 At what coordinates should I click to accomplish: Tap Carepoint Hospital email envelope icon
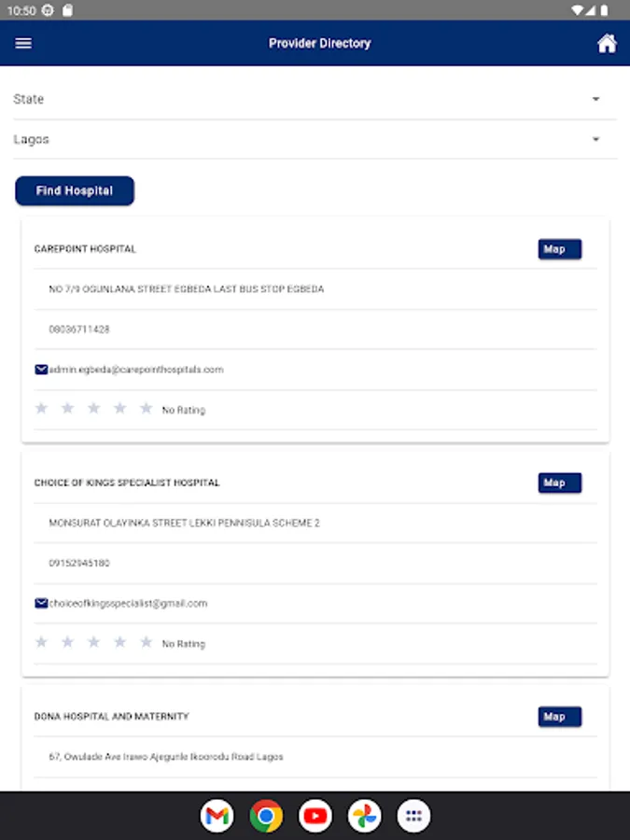click(41, 370)
